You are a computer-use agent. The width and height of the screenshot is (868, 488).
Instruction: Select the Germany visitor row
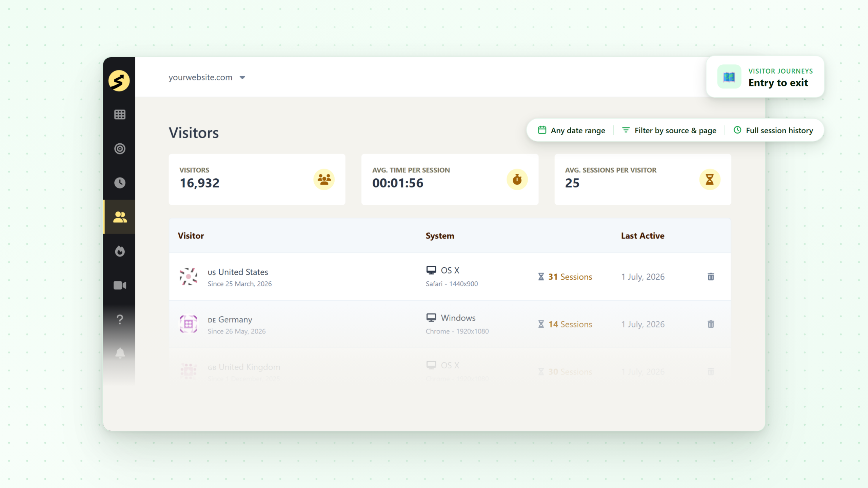[x=450, y=324]
